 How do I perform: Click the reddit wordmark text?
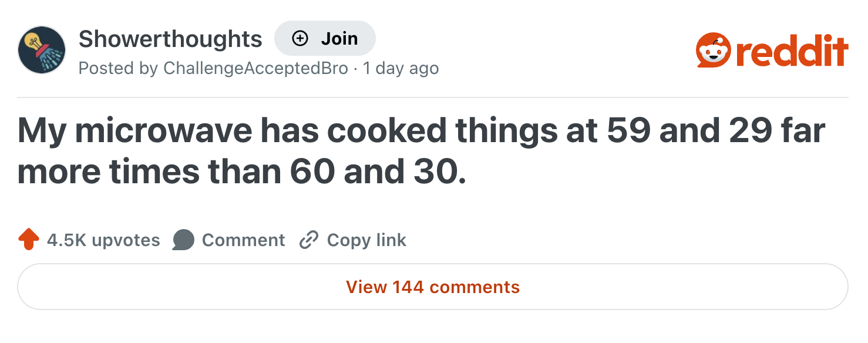(x=792, y=51)
